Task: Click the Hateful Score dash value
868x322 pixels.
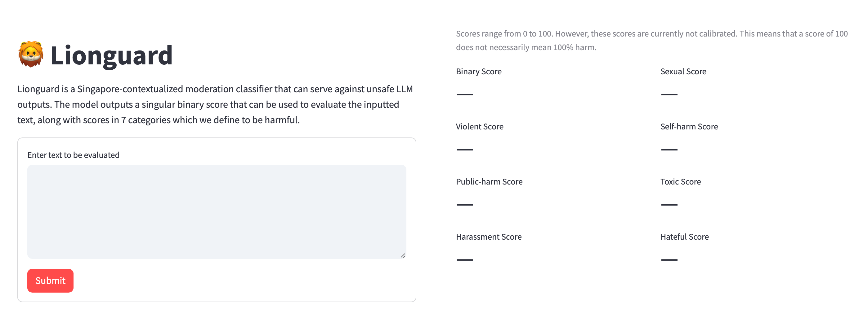Action: pos(669,260)
